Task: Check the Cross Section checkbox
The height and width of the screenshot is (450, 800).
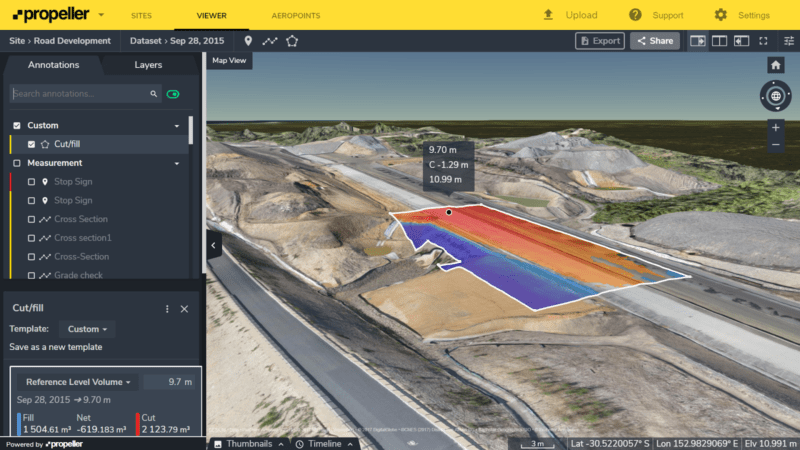Action: (31, 219)
